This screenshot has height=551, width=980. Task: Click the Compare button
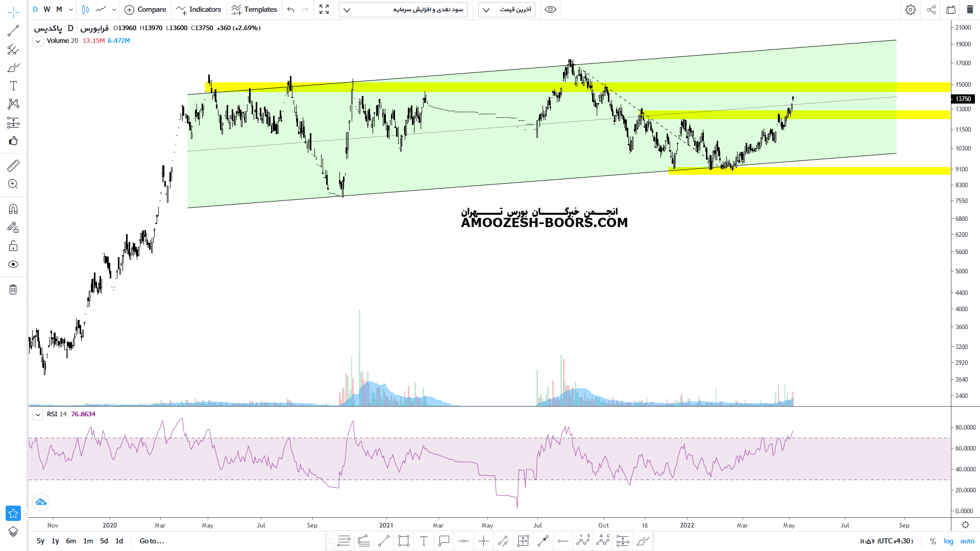pos(145,10)
